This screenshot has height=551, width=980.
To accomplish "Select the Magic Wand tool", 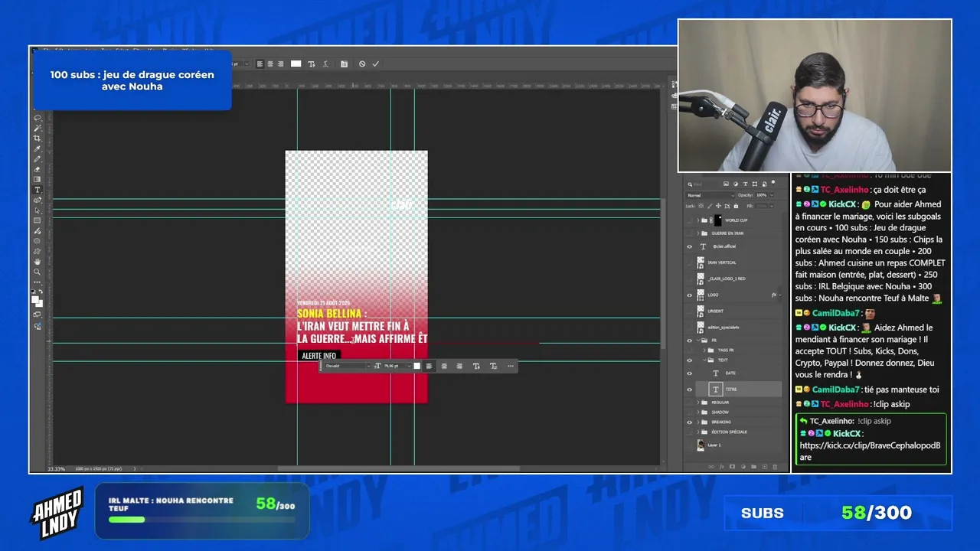I will tap(38, 128).
